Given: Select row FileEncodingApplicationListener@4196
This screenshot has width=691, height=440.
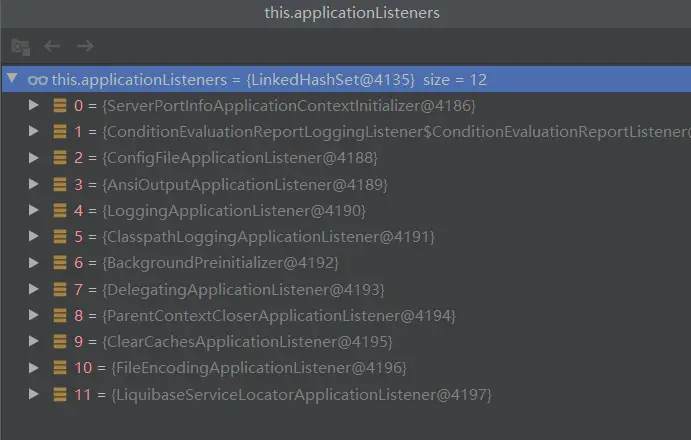Looking at the screenshot, I should pos(346,368).
